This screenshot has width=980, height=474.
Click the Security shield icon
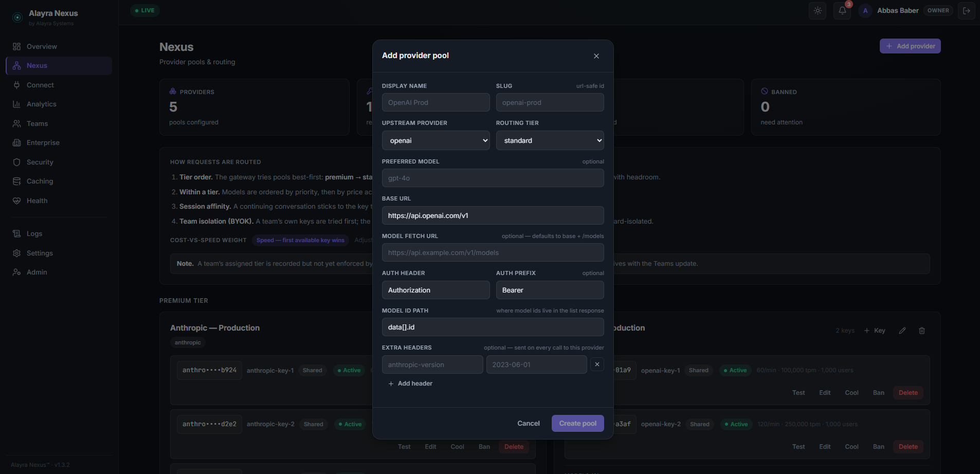pyautogui.click(x=17, y=162)
